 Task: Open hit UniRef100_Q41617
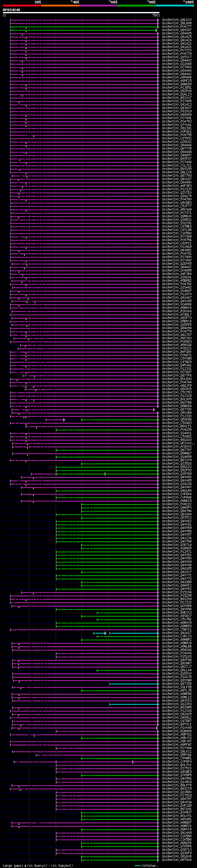[177, 633]
